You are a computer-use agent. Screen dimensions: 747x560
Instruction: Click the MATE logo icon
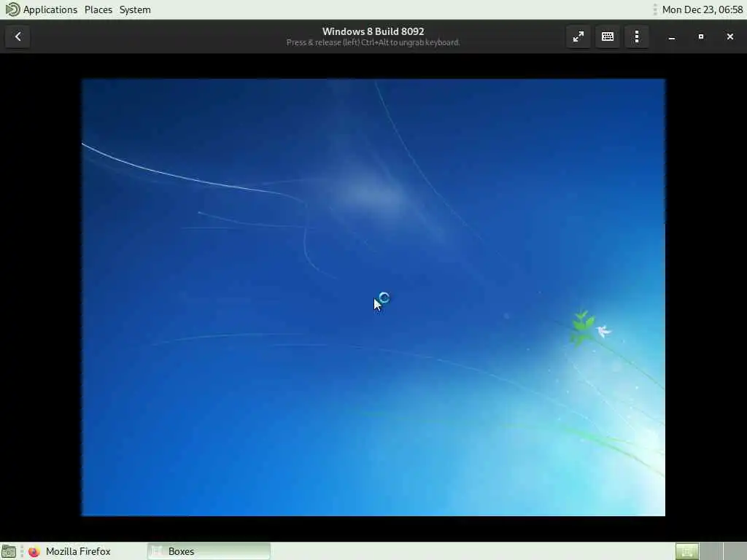(x=12, y=9)
